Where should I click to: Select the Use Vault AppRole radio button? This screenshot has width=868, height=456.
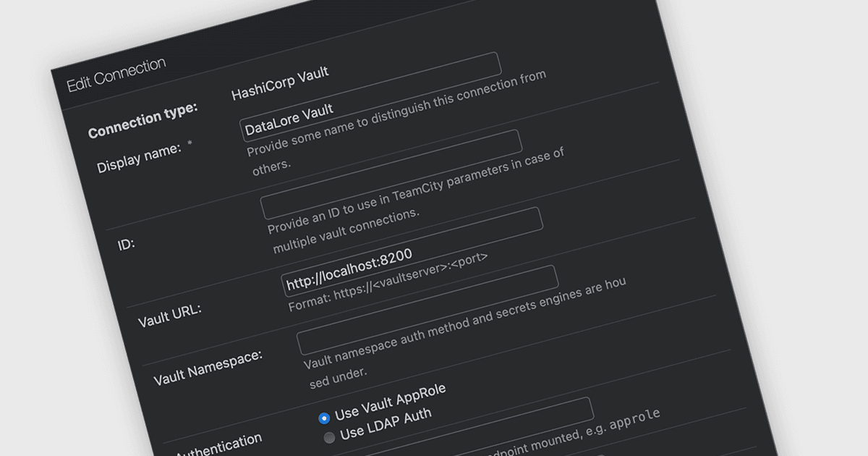(x=324, y=418)
